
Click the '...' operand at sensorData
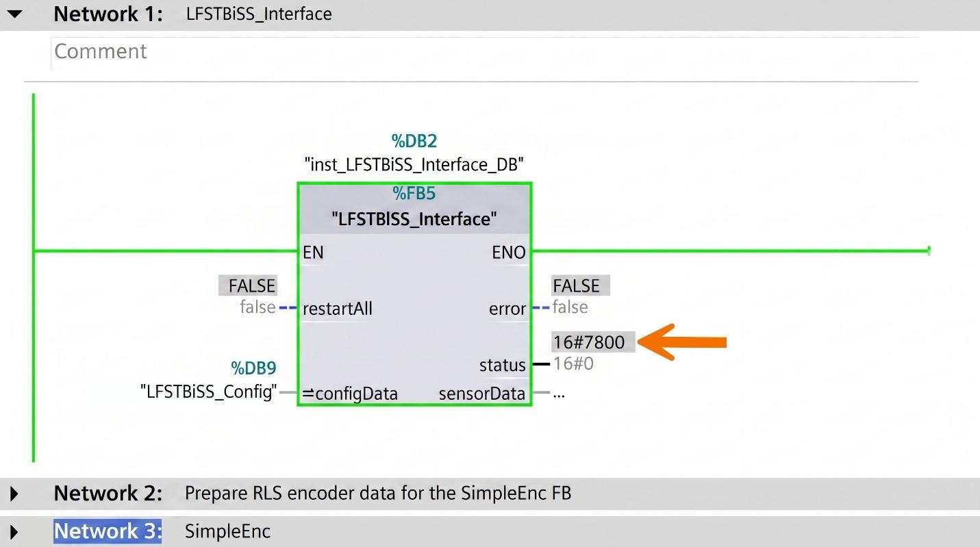pyautogui.click(x=559, y=394)
